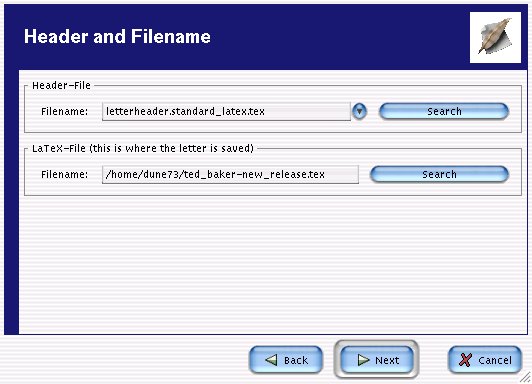The height and width of the screenshot is (384, 532).
Task: Click the Search button for LaTeX-File
Action: point(439,174)
